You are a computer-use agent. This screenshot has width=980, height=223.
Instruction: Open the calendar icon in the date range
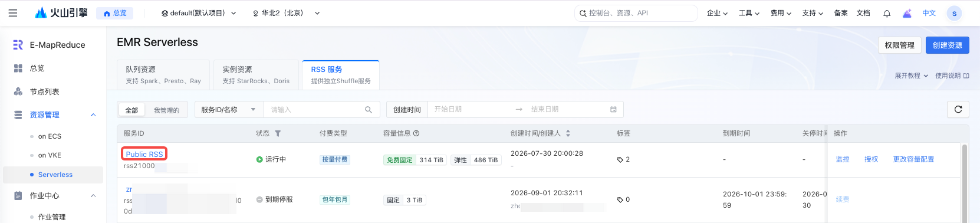[x=613, y=109]
